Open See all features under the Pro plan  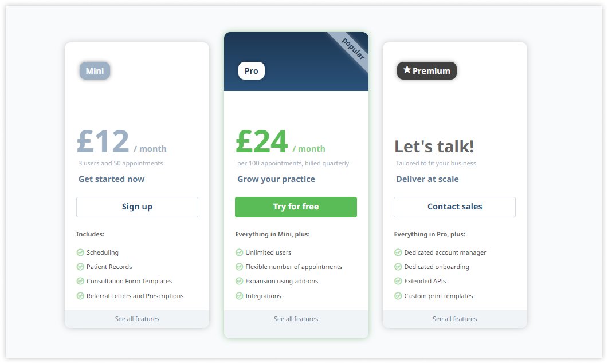tap(296, 319)
